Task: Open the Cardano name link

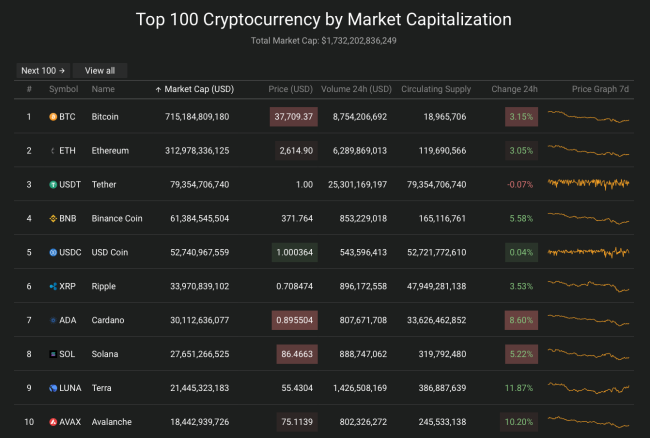Action: tap(108, 320)
